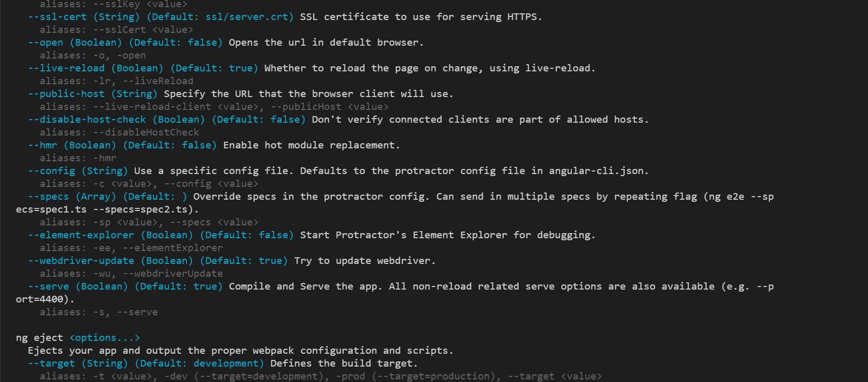Click 'Defines the build target.' description
The width and height of the screenshot is (868, 382).
point(344,364)
